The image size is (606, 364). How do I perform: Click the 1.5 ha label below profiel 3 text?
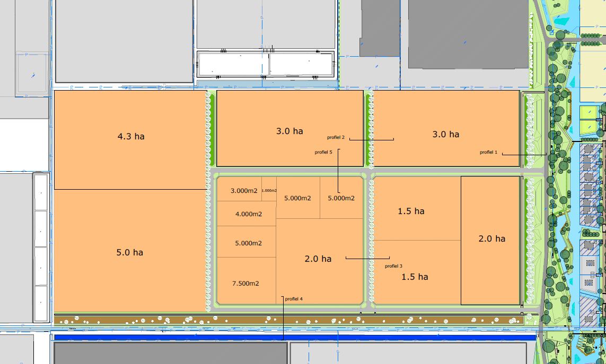(415, 277)
